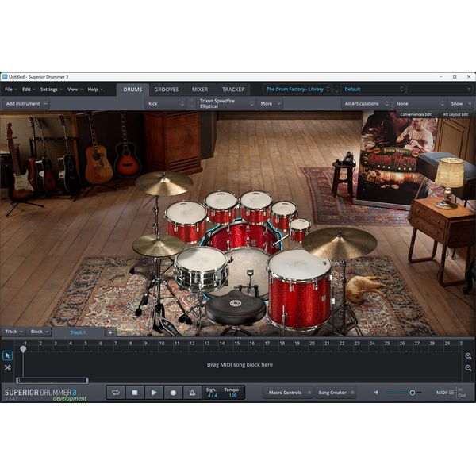
Task: Toggle loop playback on
Action: click(116, 393)
